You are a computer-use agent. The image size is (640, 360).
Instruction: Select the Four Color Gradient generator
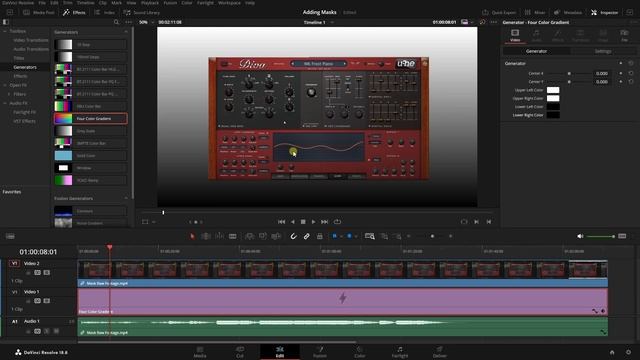point(91,119)
